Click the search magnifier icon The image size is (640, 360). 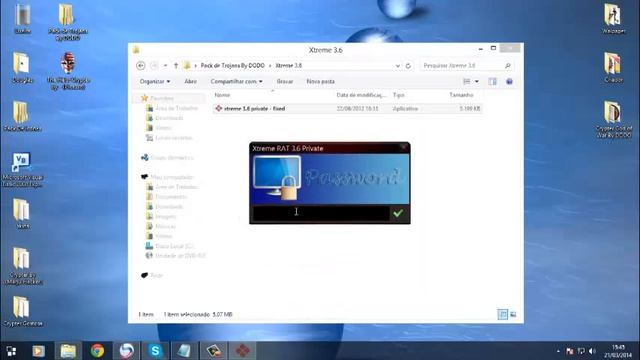point(508,65)
